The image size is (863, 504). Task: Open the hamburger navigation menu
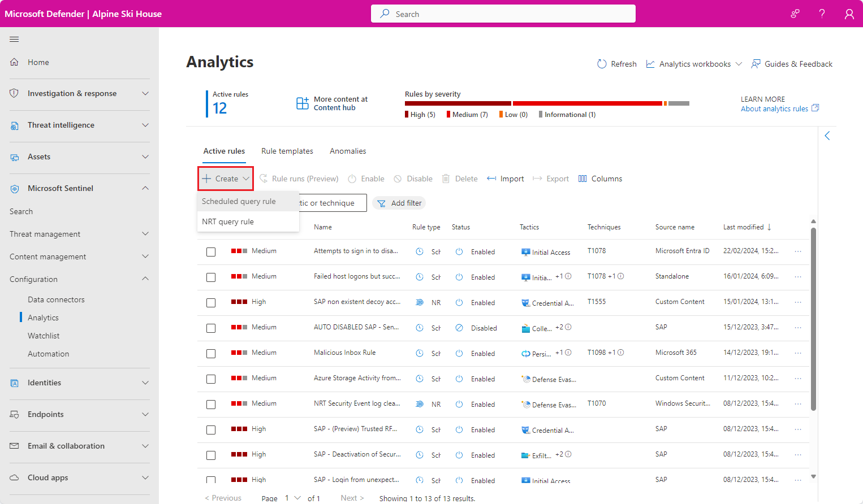[x=14, y=39]
